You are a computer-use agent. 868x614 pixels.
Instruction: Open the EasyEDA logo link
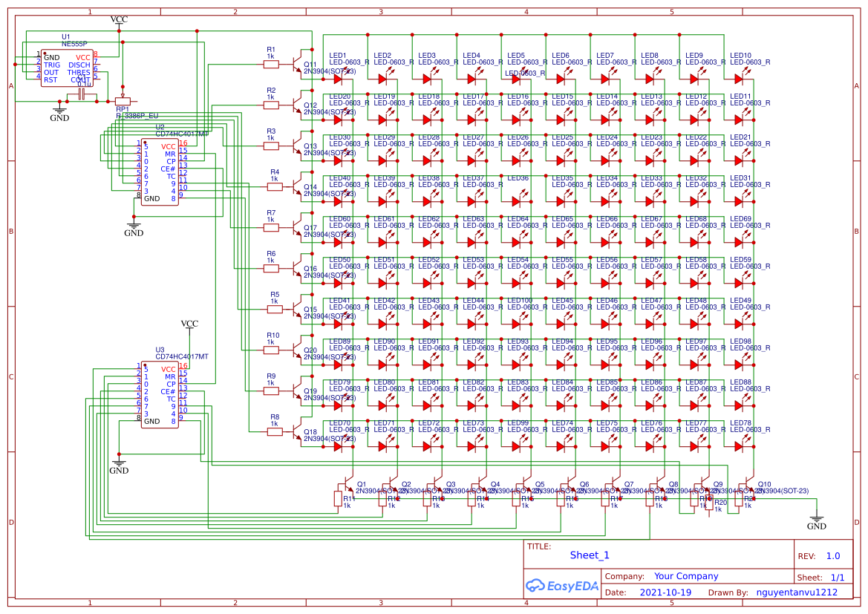562,586
